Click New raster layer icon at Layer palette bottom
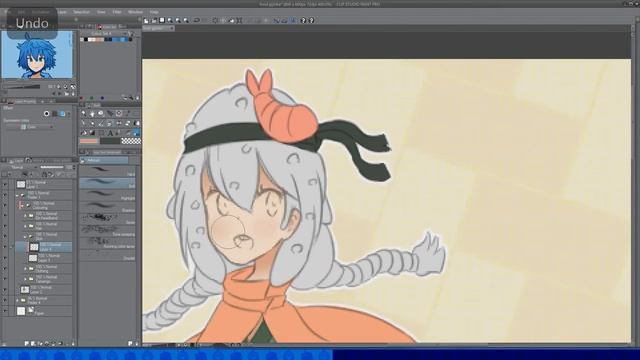This screenshot has width=640, height=360. click(x=27, y=344)
